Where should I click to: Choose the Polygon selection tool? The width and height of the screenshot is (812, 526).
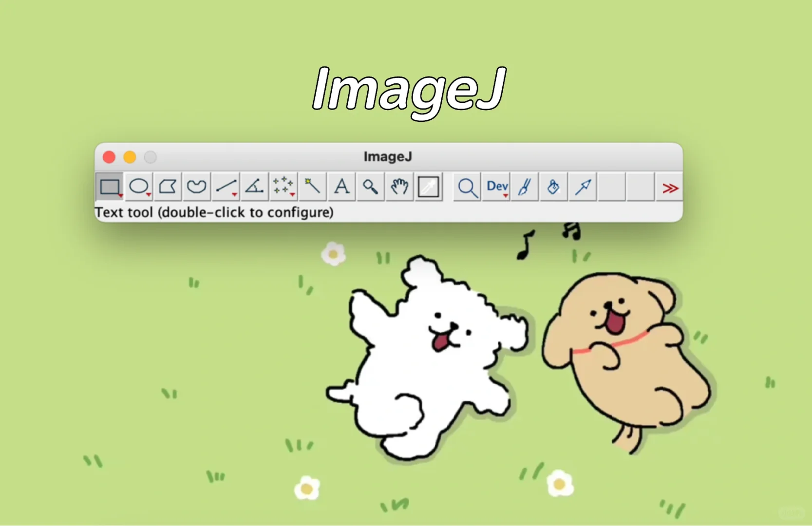[168, 187]
